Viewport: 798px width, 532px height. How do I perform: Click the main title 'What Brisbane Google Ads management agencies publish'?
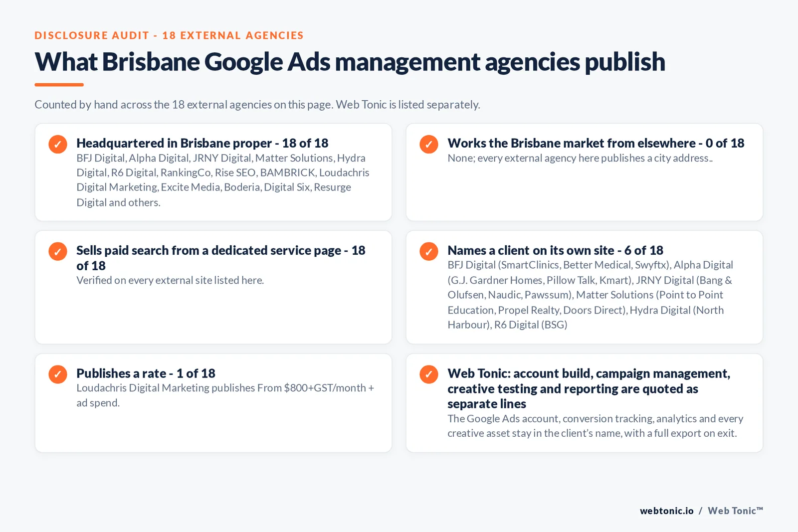coord(350,62)
